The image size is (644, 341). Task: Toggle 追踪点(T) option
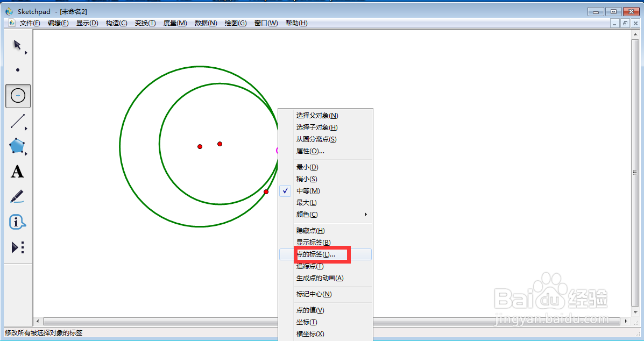325,266
